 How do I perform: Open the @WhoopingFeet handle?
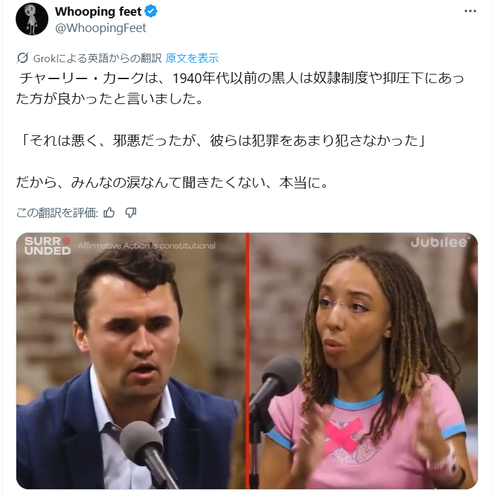coord(100,28)
